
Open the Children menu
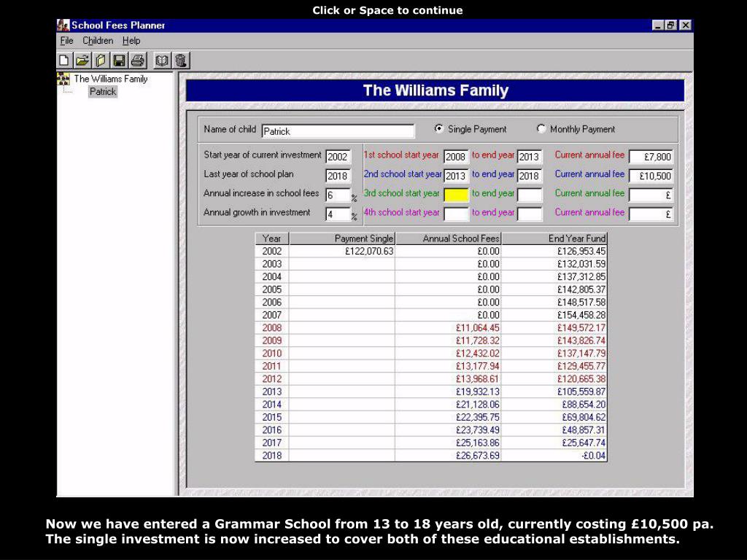98,41
